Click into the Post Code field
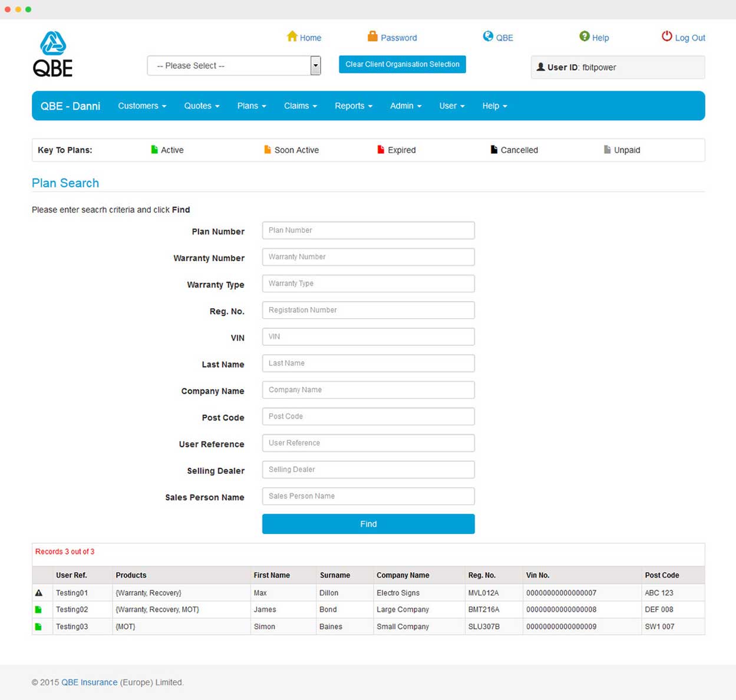The image size is (736, 700). [368, 417]
